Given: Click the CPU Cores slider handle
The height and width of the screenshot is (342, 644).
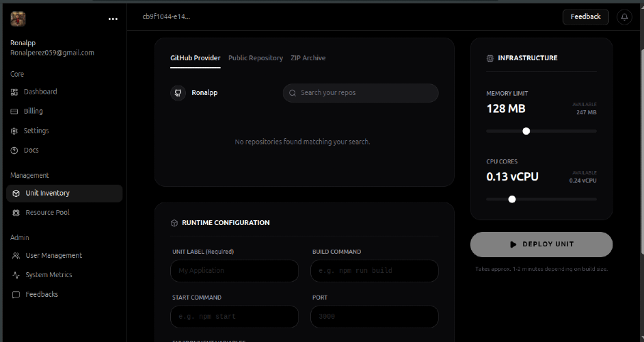Looking at the screenshot, I should (512, 199).
